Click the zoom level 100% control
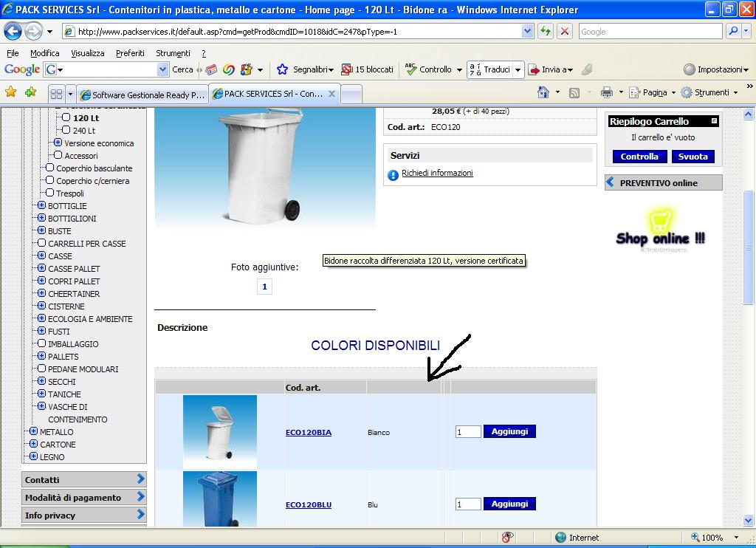Viewport: 756px width, 548px height. point(715,538)
